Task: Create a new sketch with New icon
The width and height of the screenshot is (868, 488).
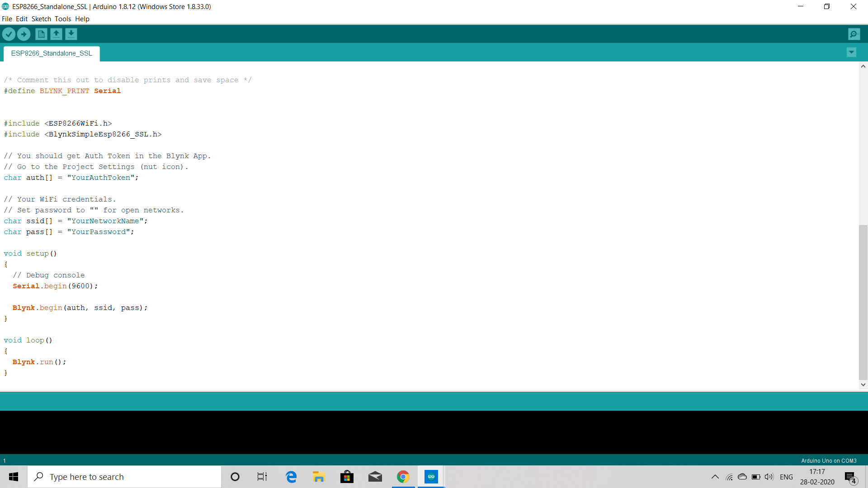Action: 41,34
